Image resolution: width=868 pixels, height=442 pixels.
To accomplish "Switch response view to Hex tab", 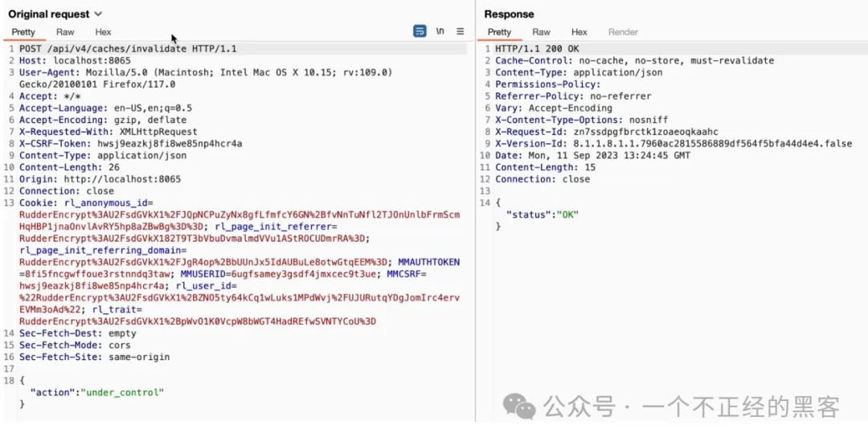I will click(x=579, y=32).
